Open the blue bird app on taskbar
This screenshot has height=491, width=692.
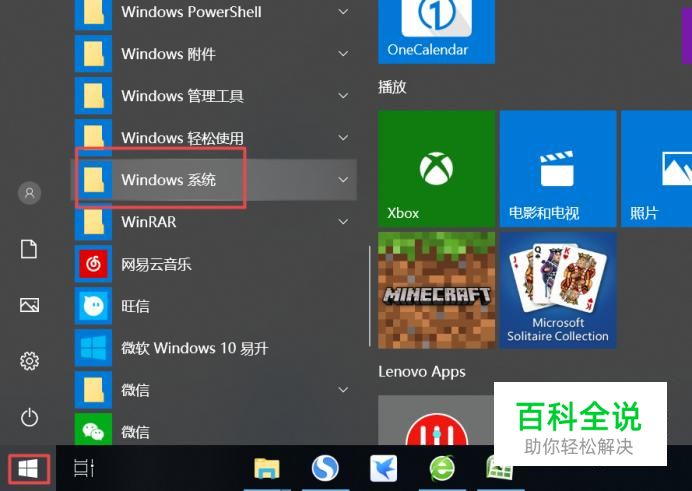click(384, 469)
